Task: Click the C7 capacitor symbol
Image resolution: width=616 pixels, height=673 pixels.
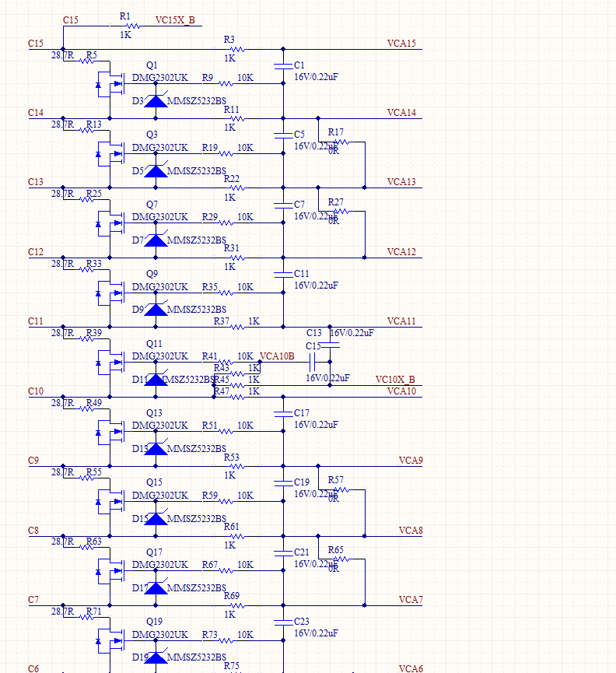Action: 283,205
